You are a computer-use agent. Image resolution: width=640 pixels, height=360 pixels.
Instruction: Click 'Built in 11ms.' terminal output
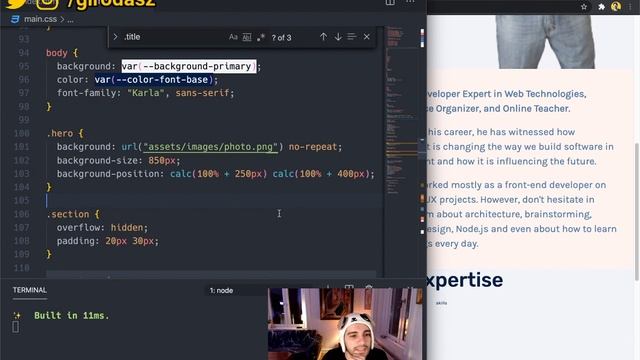pos(72,316)
